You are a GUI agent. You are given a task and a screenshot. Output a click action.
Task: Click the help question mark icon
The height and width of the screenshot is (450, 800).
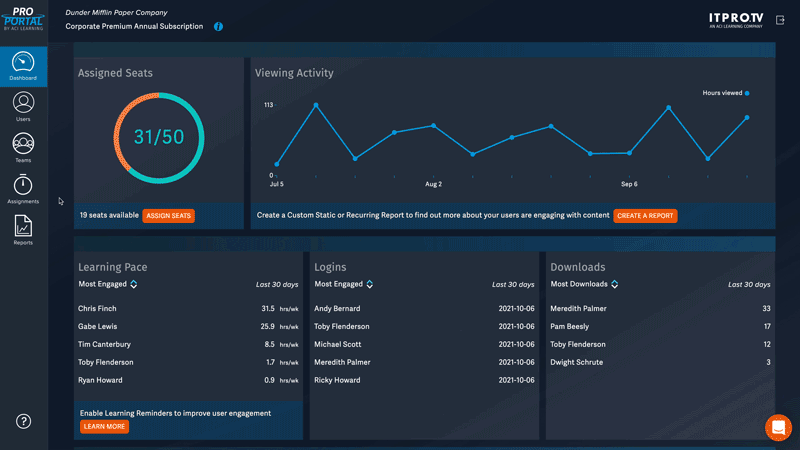23,421
